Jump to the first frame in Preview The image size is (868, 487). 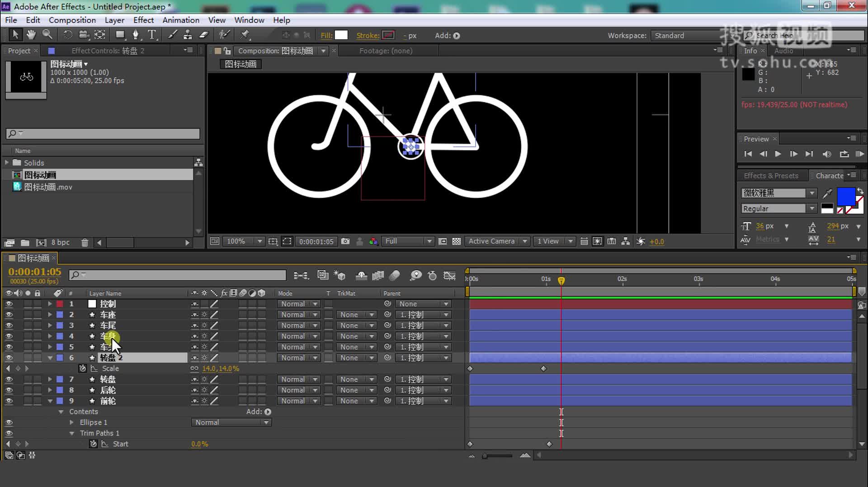coord(748,154)
